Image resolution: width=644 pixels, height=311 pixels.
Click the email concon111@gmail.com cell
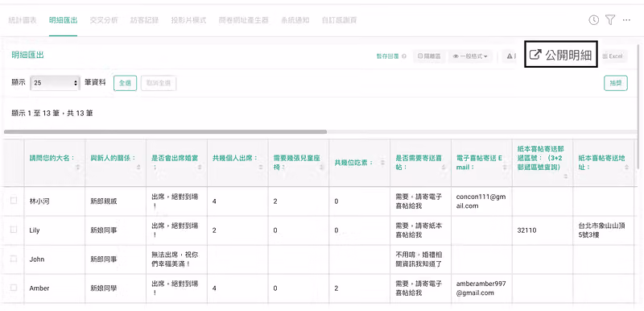481,201
